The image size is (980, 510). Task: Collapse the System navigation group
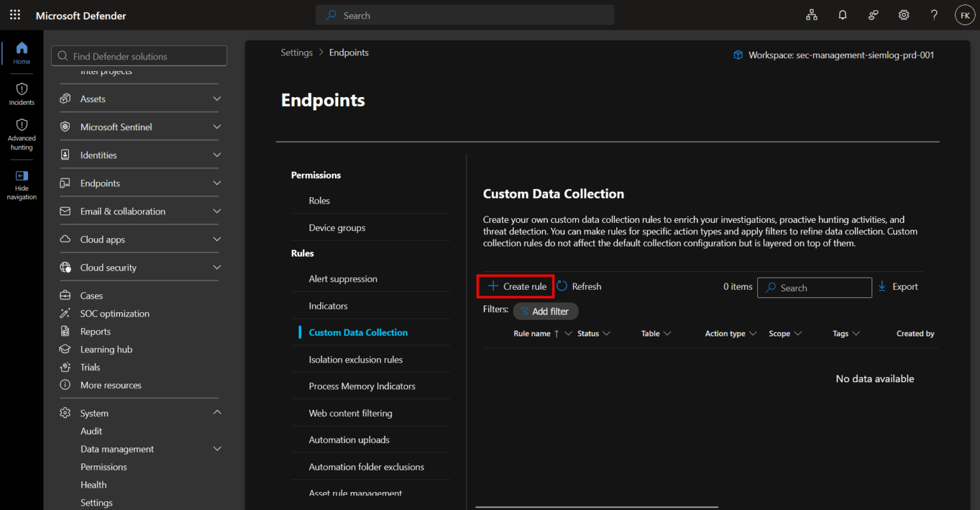click(217, 413)
